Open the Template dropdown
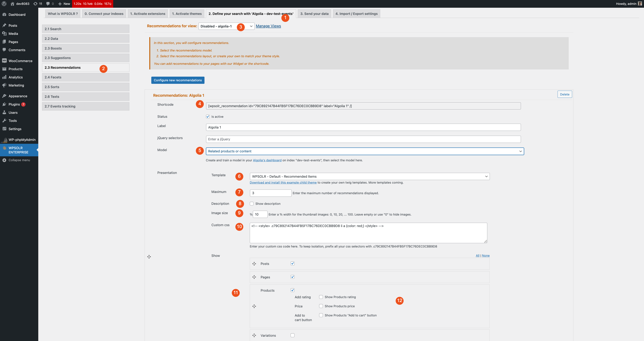This screenshot has width=644, height=341. pos(369,176)
